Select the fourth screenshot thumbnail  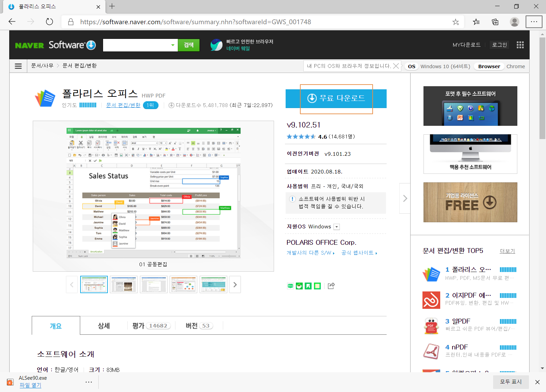point(183,285)
